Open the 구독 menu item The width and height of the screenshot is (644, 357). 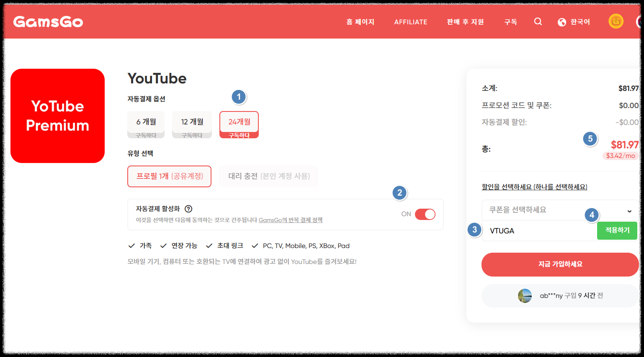click(x=510, y=22)
